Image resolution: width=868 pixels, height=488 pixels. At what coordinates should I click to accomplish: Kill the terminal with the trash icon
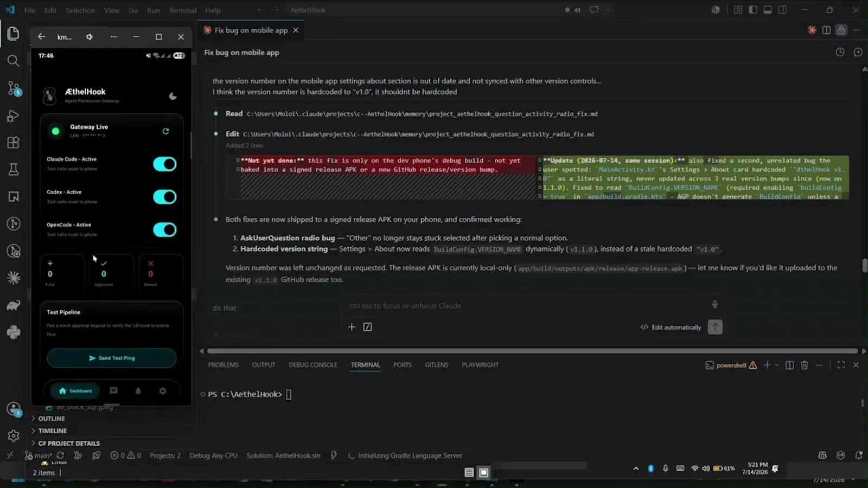(805, 365)
